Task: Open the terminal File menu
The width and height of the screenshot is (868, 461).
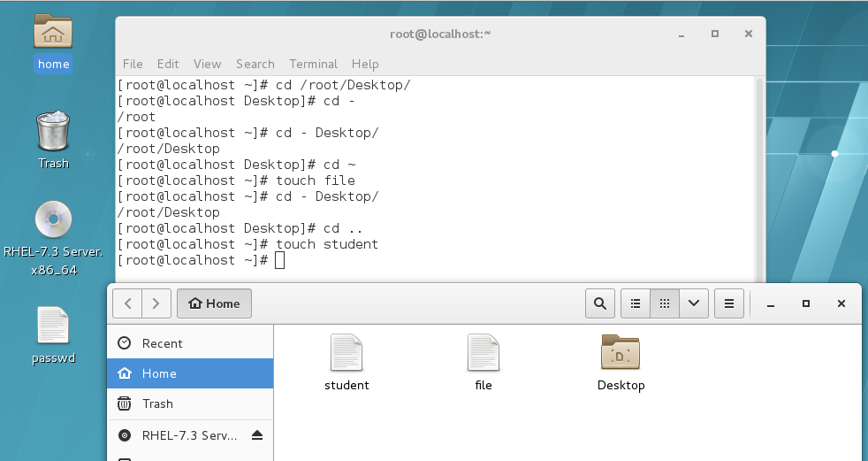Action: 133,64
